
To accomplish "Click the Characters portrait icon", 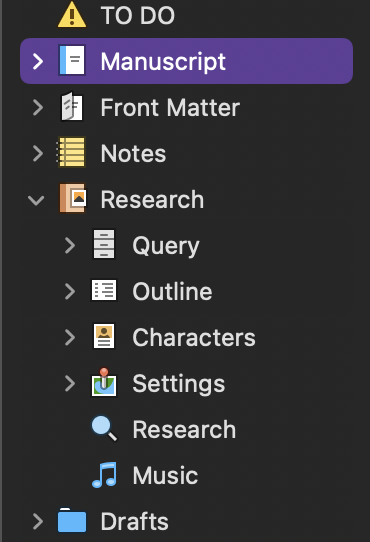I will pyautogui.click(x=104, y=336).
